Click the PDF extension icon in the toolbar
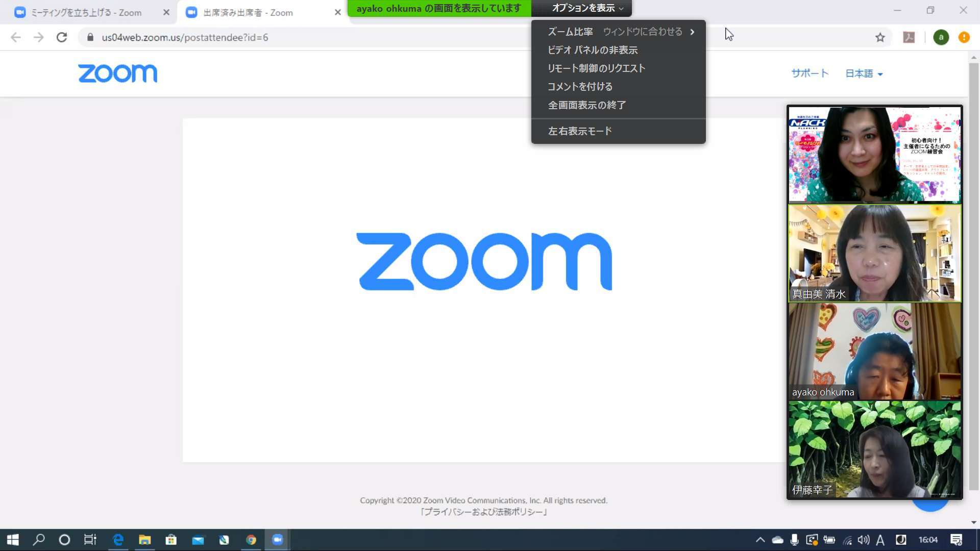The image size is (980, 551). coord(909,37)
